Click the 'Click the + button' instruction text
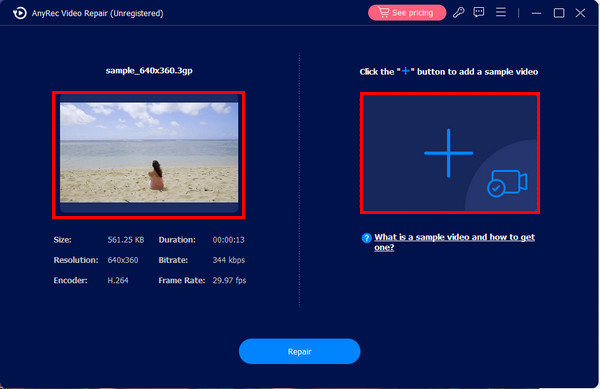Screen dimensions: 600x389 click(x=448, y=72)
